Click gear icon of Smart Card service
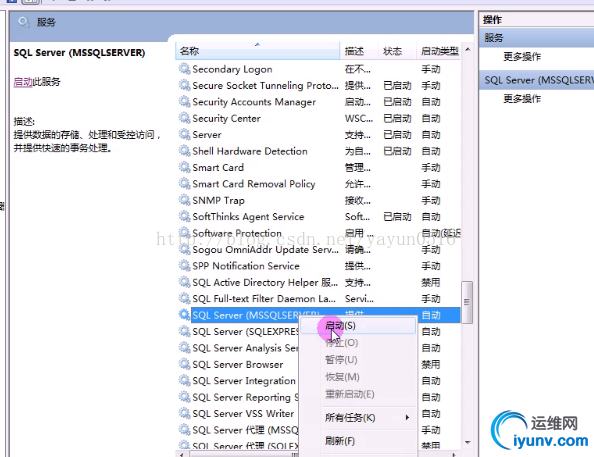This screenshot has height=457, width=594. tap(184, 167)
